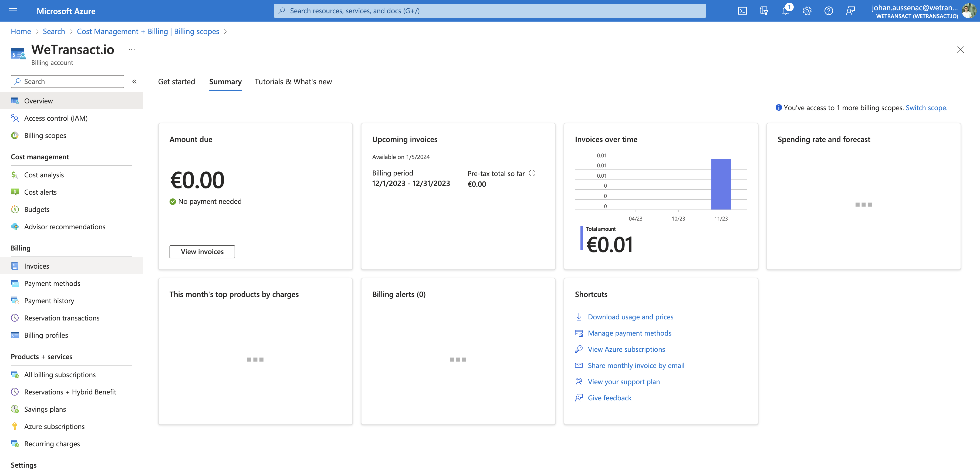Click View your support plan

[624, 381]
